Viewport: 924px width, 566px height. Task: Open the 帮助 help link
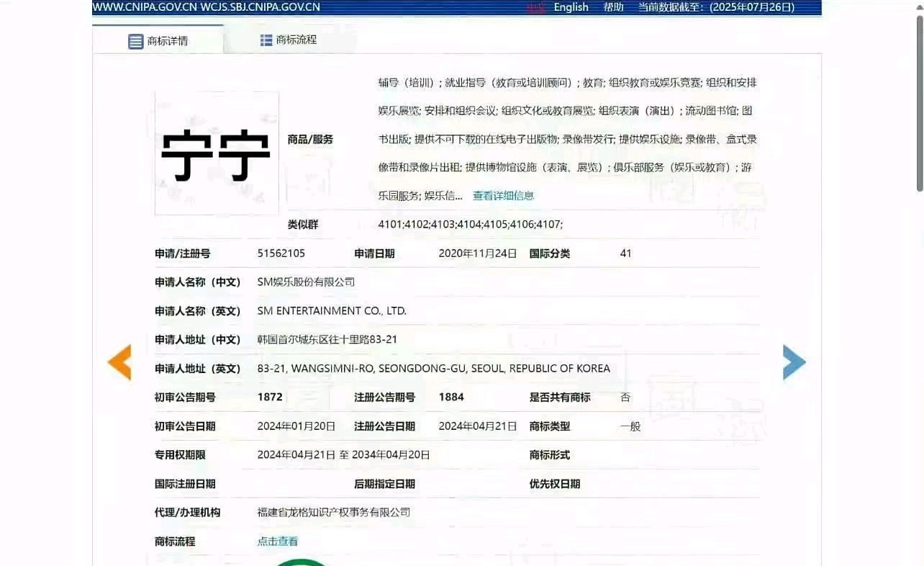pyautogui.click(x=613, y=7)
